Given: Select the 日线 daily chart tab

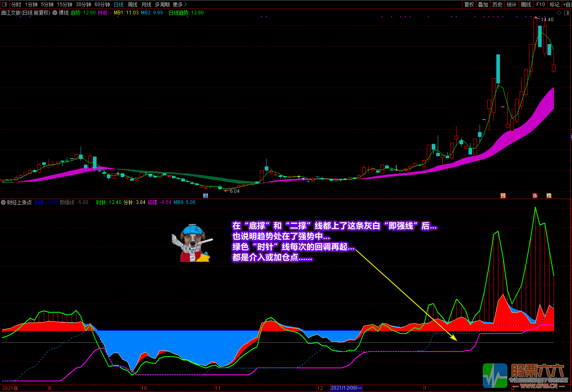Looking at the screenshot, I should click(x=119, y=4).
